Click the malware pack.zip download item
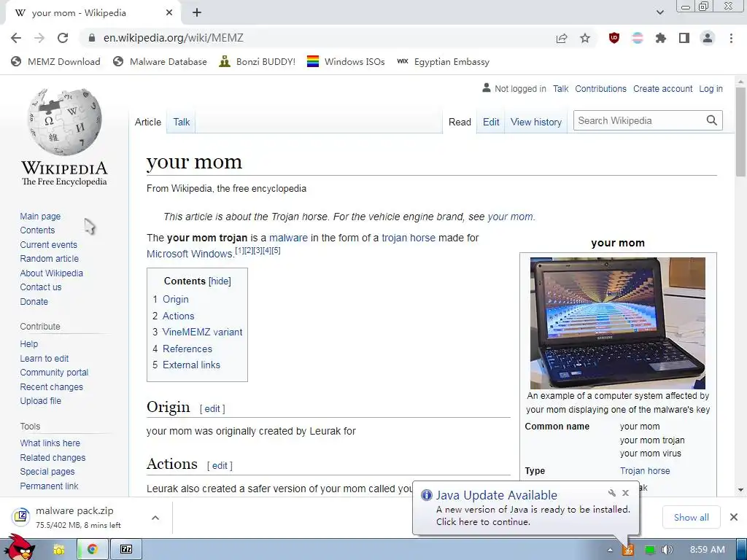 (x=76, y=517)
